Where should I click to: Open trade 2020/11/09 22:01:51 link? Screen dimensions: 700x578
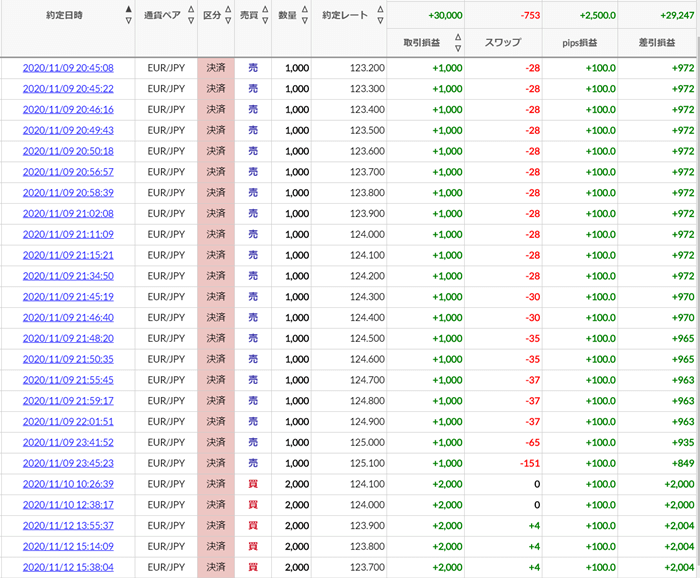tap(68, 422)
